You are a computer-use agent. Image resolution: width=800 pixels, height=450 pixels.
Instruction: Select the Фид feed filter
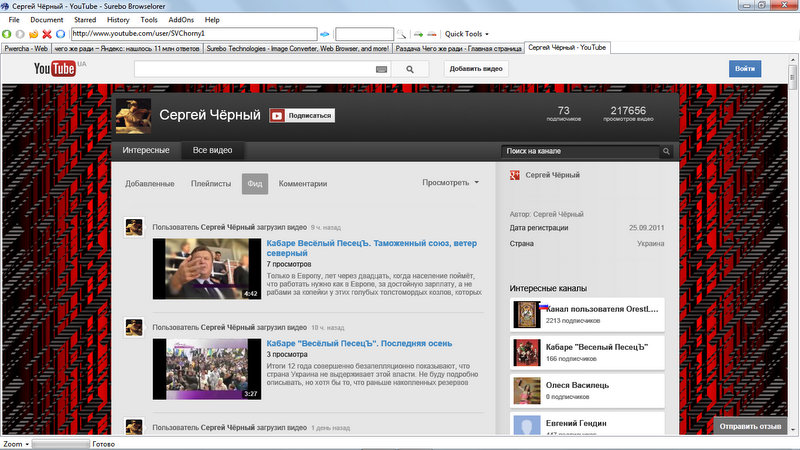(x=255, y=184)
